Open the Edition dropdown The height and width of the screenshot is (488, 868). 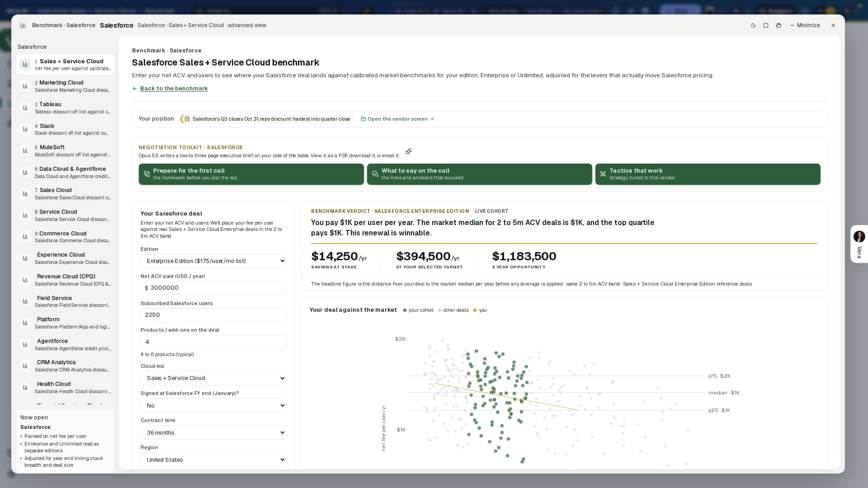213,261
